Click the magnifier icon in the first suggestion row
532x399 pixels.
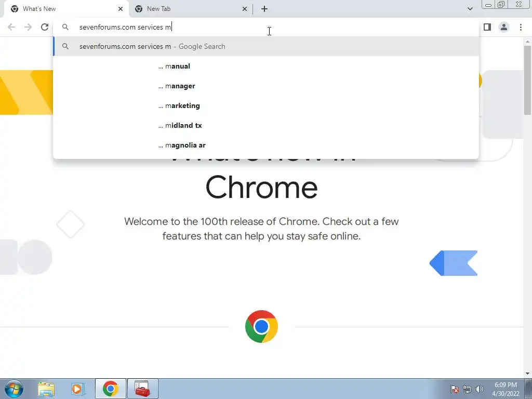[65, 46]
